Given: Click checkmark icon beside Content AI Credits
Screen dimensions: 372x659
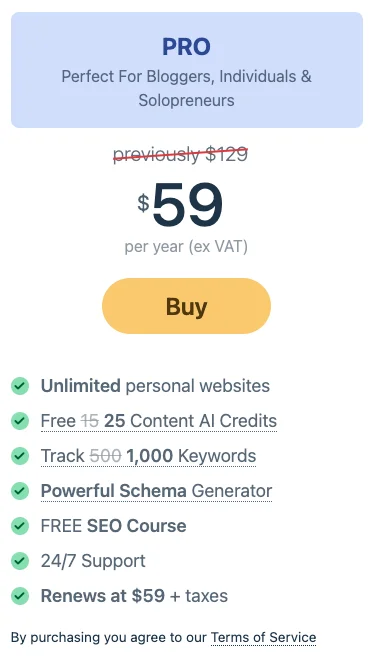Looking at the screenshot, I should 20,421.
